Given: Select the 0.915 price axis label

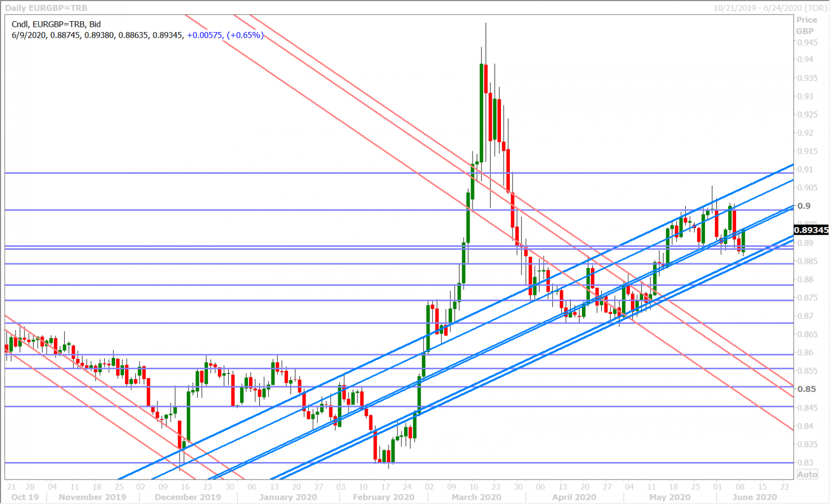Looking at the screenshot, I should 807,151.
